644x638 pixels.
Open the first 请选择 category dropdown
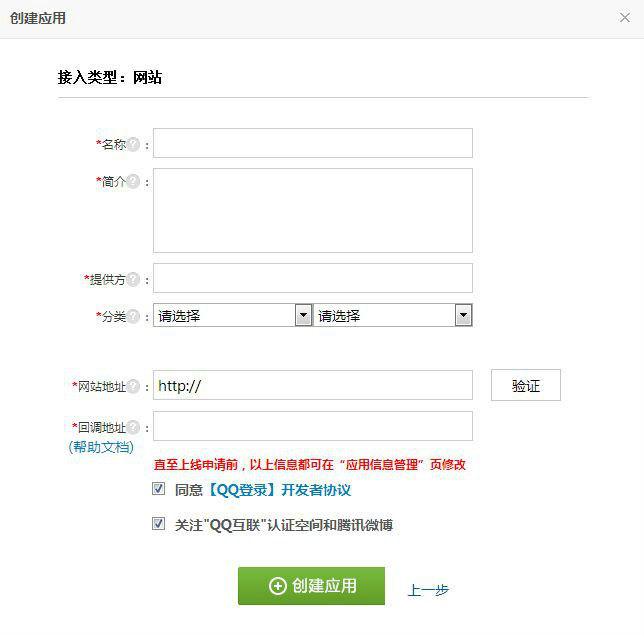232,315
